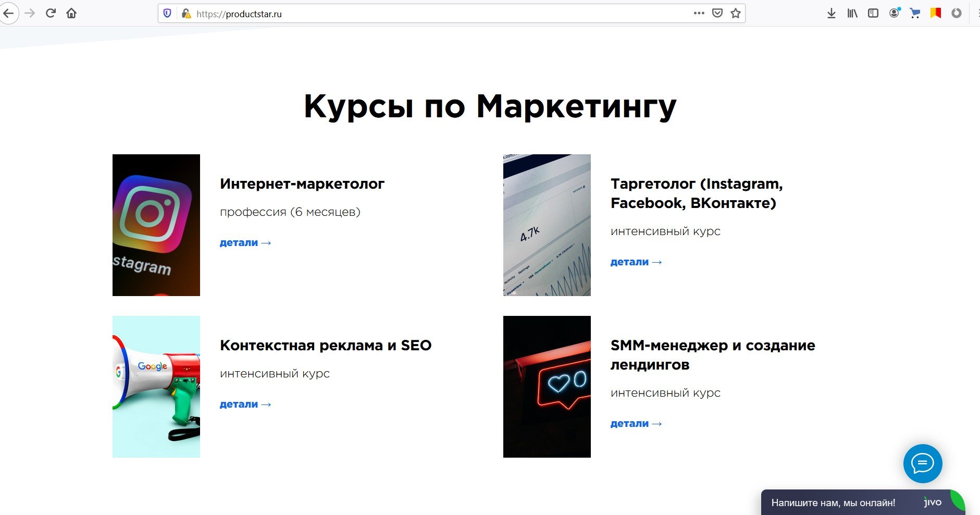Expand page actions three-dot menu
This screenshot has width=980, height=515.
point(699,14)
